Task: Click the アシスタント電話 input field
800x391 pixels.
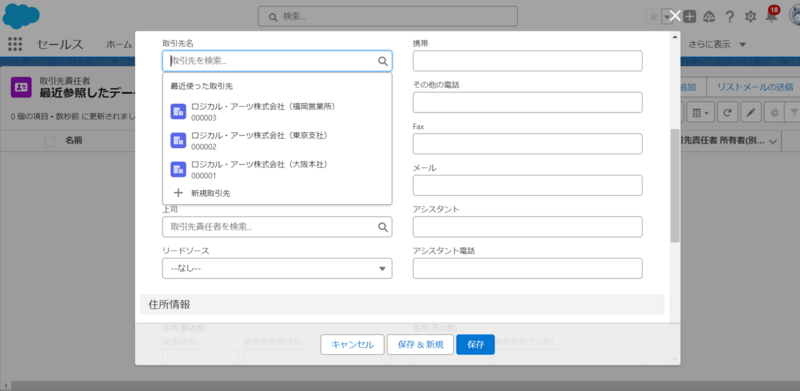Action: click(528, 268)
